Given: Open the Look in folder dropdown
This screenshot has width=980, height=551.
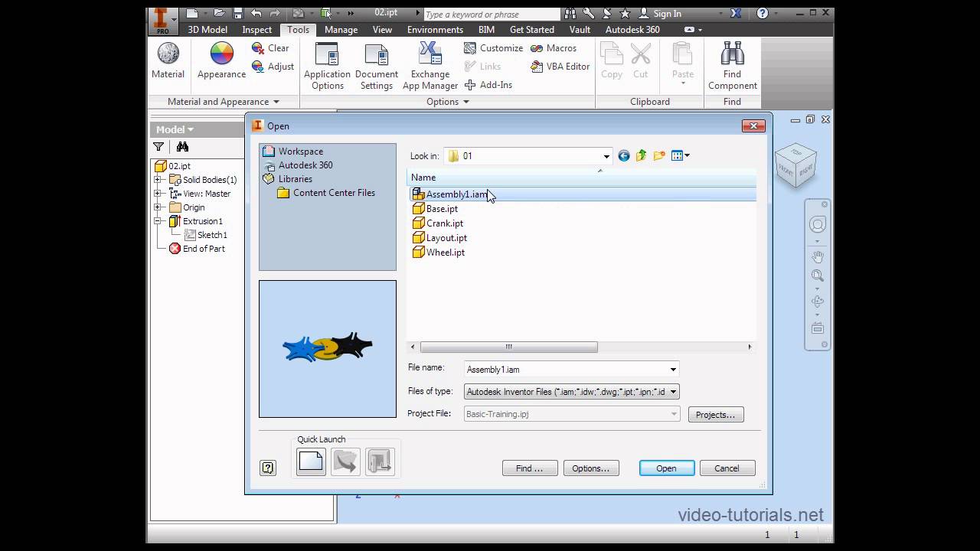Looking at the screenshot, I should [x=606, y=156].
